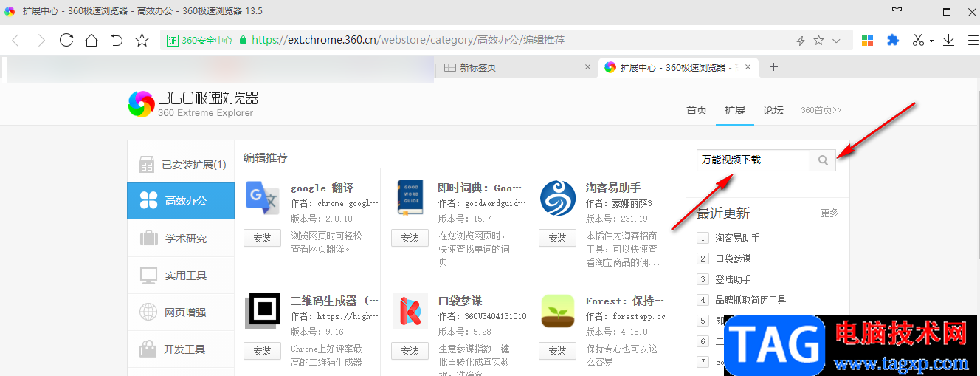This screenshot has width=980, height=376.
Task: Click the 二维码生成器 QR icon
Action: click(263, 311)
